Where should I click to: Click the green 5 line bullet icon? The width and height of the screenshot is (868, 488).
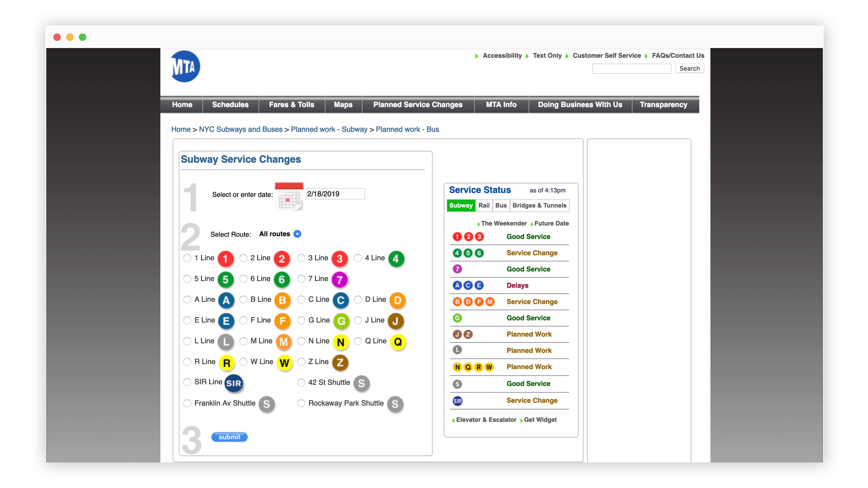coord(225,279)
